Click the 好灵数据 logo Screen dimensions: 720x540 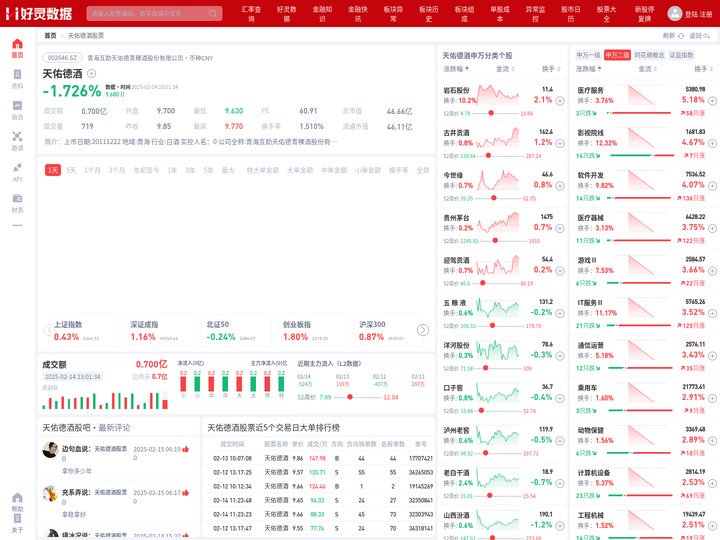pos(39,13)
